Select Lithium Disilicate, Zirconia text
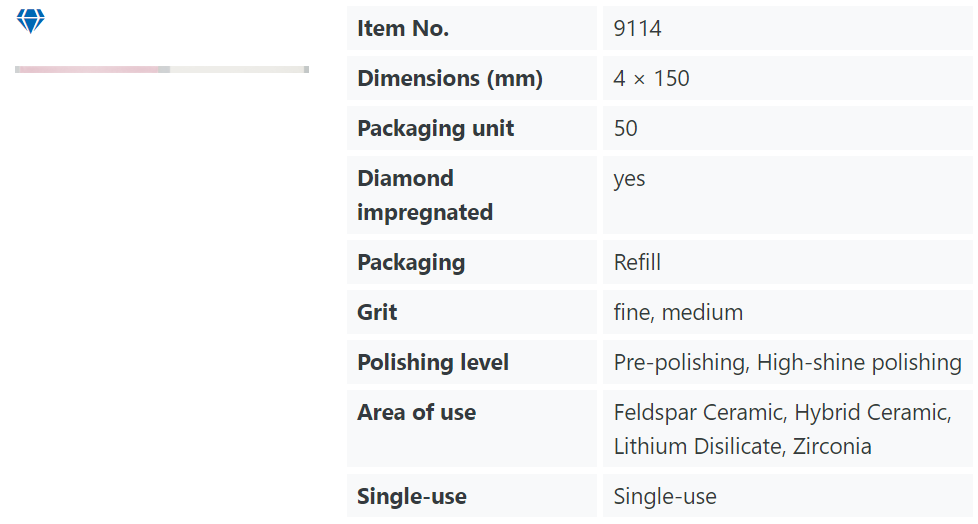Viewport: 978px width, 524px height. click(742, 446)
